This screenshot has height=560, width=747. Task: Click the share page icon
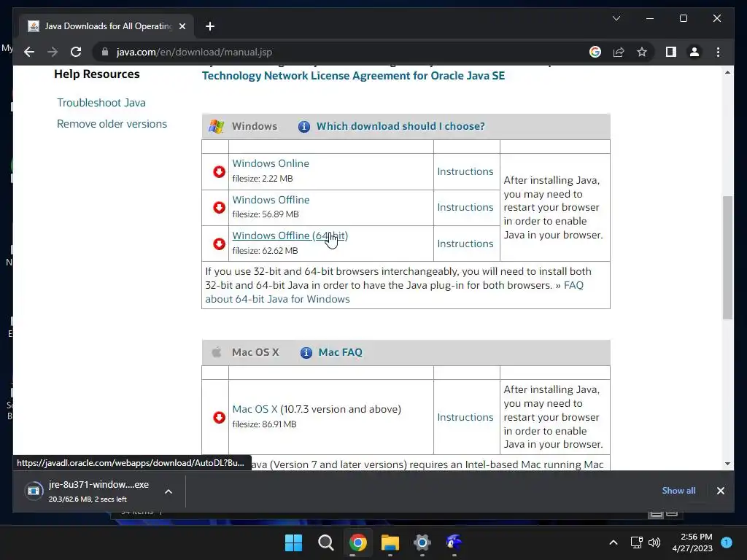619,52
